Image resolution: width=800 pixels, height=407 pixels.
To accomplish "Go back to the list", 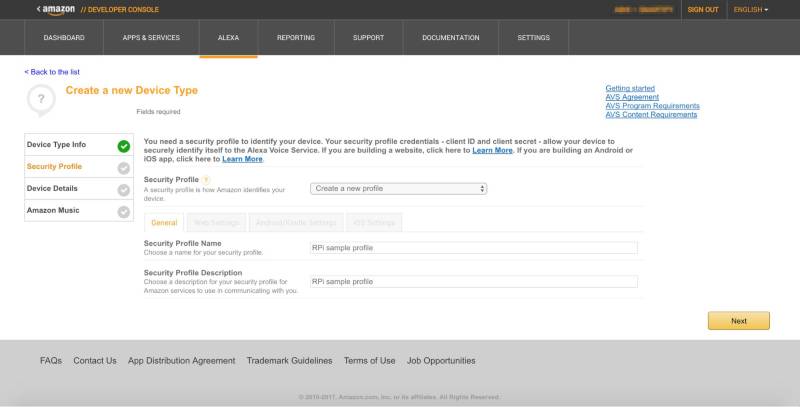I will pos(52,72).
